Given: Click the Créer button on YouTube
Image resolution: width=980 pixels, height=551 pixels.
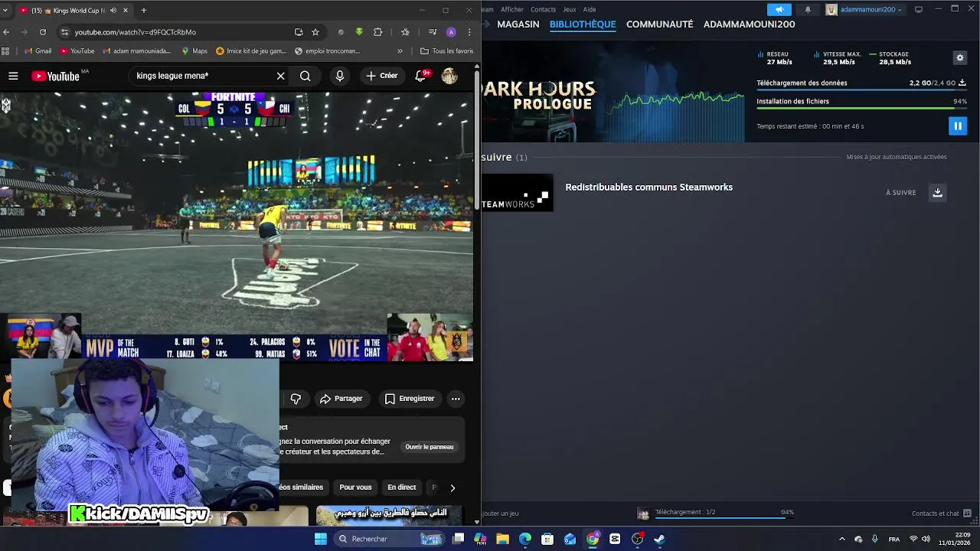Looking at the screenshot, I should click(381, 76).
